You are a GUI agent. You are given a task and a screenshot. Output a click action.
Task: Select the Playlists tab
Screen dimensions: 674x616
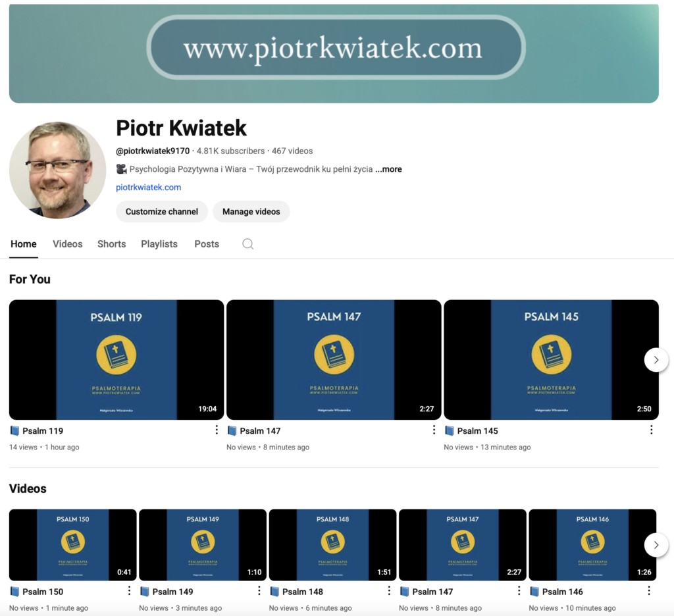tap(159, 244)
